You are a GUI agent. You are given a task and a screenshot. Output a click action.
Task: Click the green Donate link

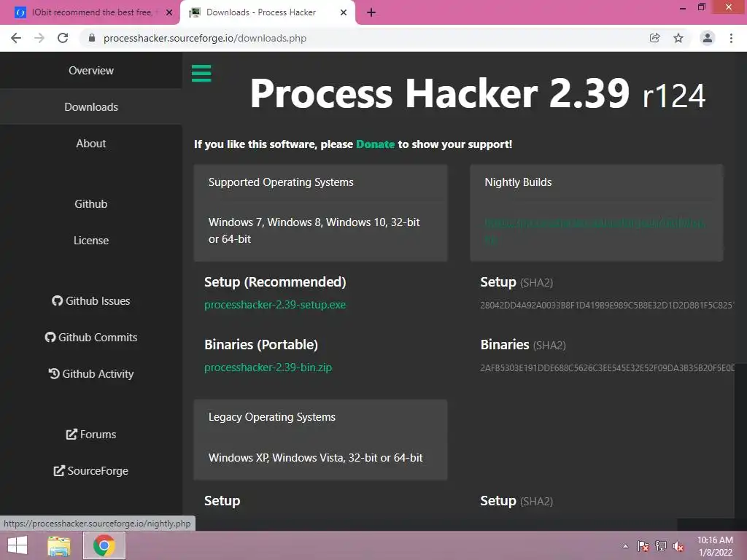tap(376, 144)
